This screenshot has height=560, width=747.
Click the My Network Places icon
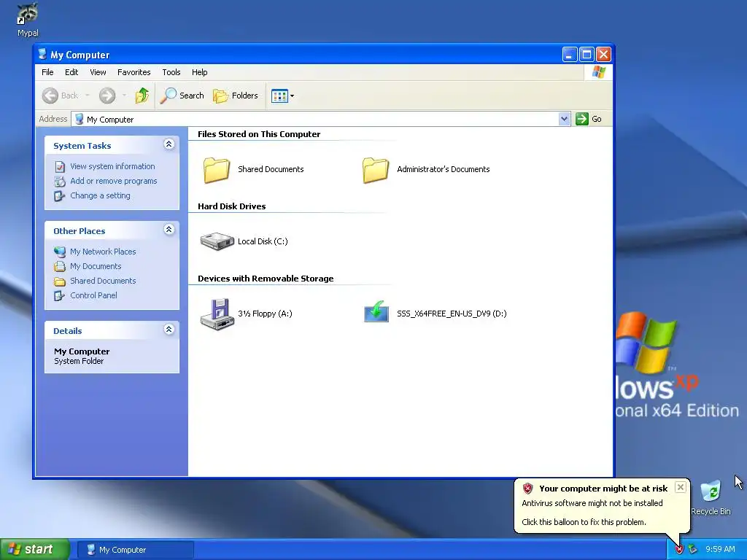point(60,252)
